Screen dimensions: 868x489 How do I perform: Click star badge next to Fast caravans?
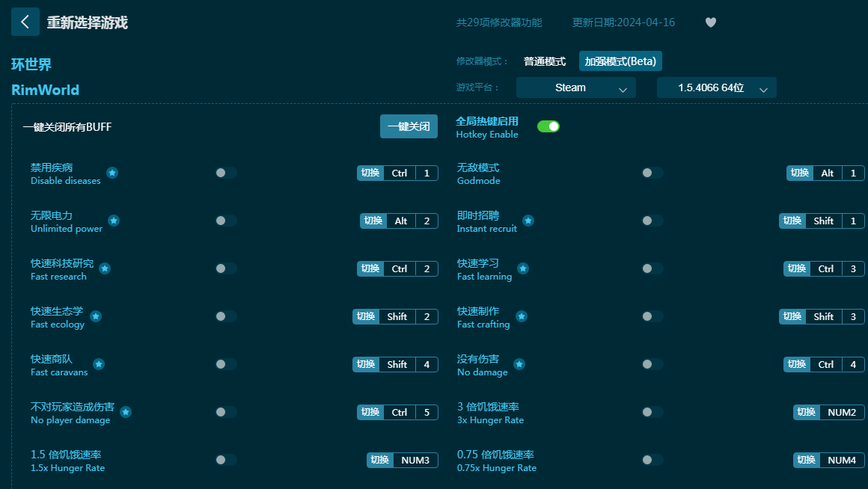(99, 365)
